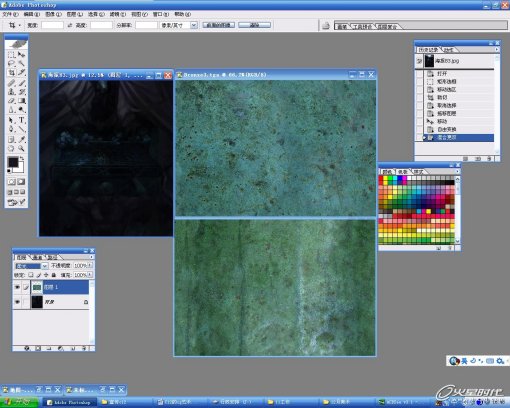Open the Layers panel flyout menu arrow
This screenshot has height=408, width=510.
pyautogui.click(x=92, y=257)
